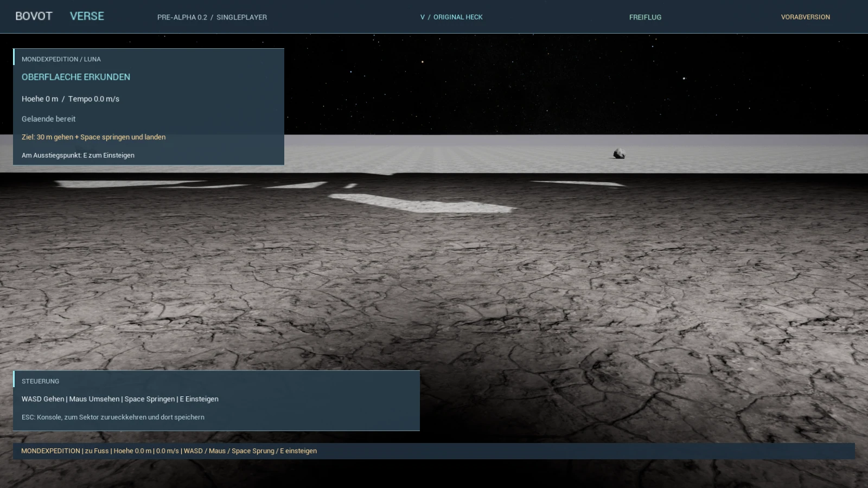Click the Gelaende bereit status line
The image size is (868, 488).
coord(49,119)
